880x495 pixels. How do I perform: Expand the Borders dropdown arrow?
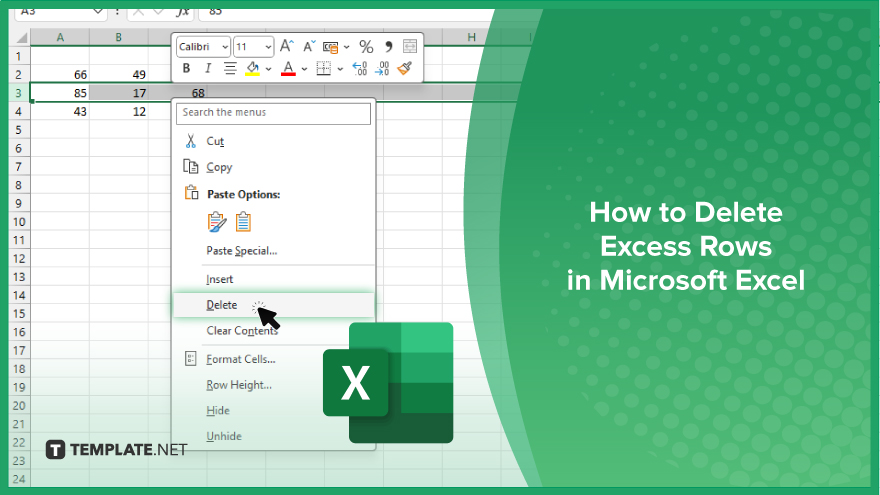[340, 69]
